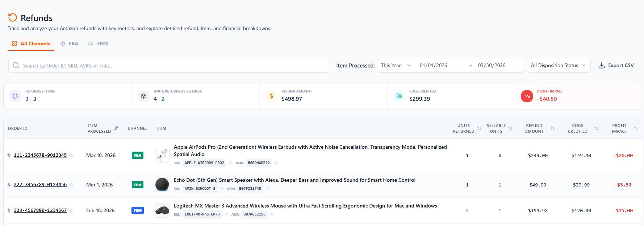Image resolution: width=644 pixels, height=226 pixels.
Task: Click profit impact -$5.50 cell
Action: pos(623,185)
